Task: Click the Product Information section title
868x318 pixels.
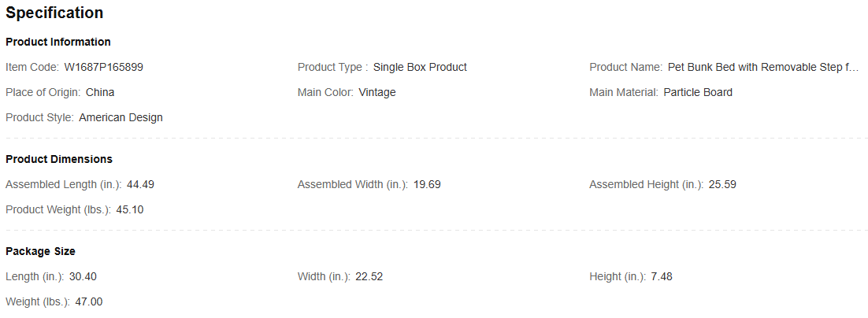Action: click(58, 42)
